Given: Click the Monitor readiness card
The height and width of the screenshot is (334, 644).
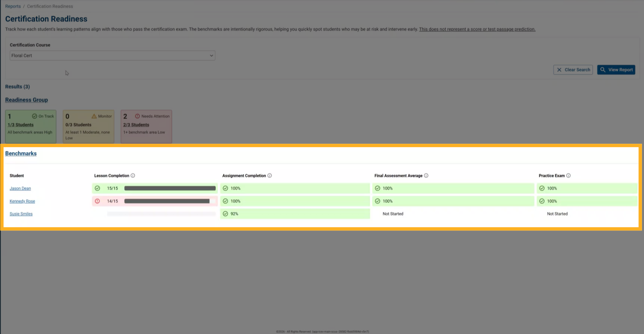Looking at the screenshot, I should [89, 127].
